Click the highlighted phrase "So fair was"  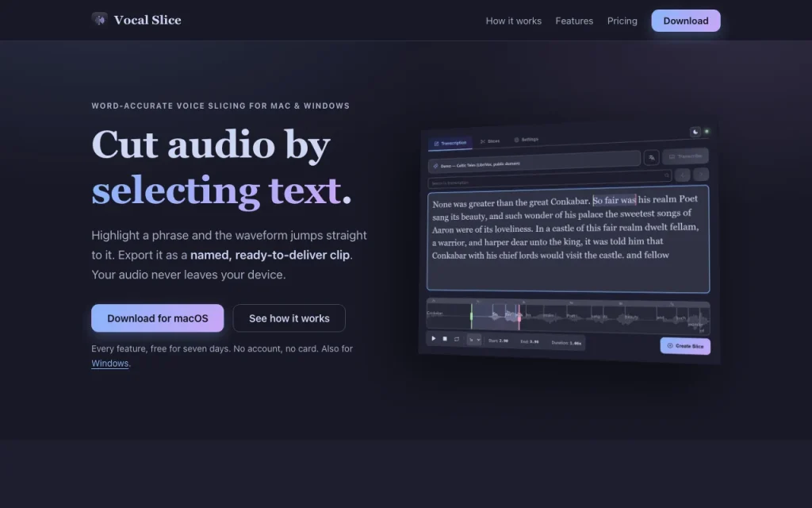pyautogui.click(x=615, y=200)
